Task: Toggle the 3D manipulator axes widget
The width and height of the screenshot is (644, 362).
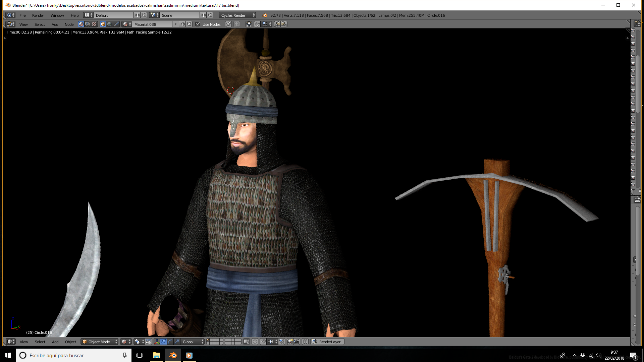Action: click(157, 342)
